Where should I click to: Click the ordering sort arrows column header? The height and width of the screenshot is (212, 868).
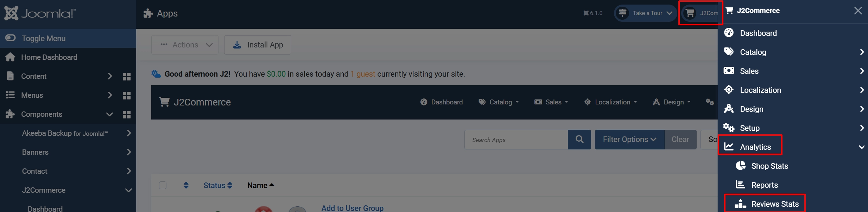coord(186,185)
